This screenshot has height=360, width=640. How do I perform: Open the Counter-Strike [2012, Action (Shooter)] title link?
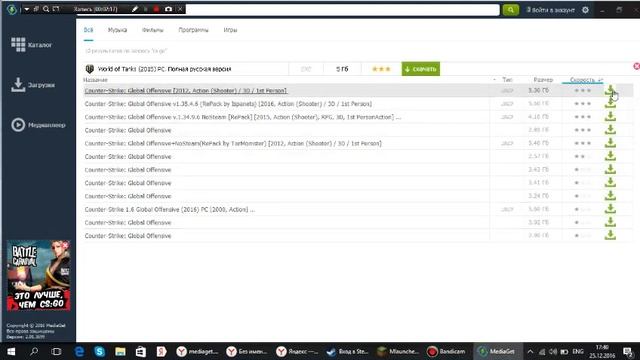pyautogui.click(x=186, y=91)
